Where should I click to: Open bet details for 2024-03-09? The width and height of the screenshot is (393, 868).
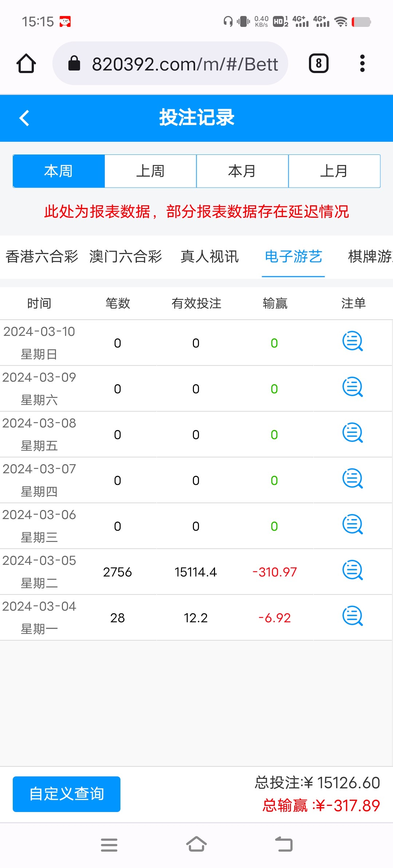[352, 387]
